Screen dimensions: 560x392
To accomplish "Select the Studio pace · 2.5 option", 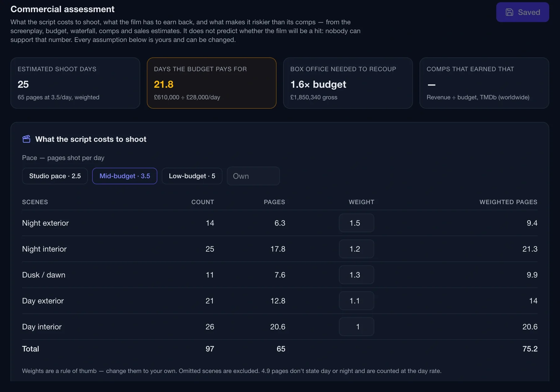I will tap(55, 176).
